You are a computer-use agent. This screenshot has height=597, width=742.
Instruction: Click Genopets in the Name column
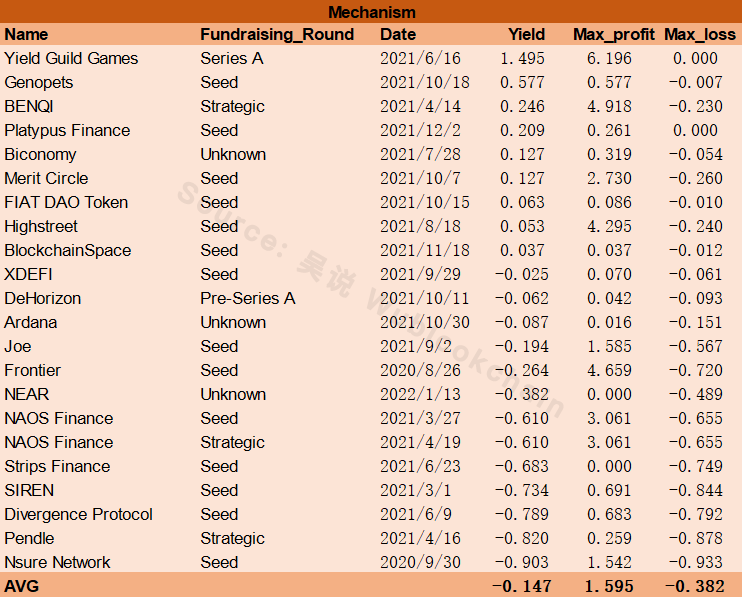tap(39, 82)
